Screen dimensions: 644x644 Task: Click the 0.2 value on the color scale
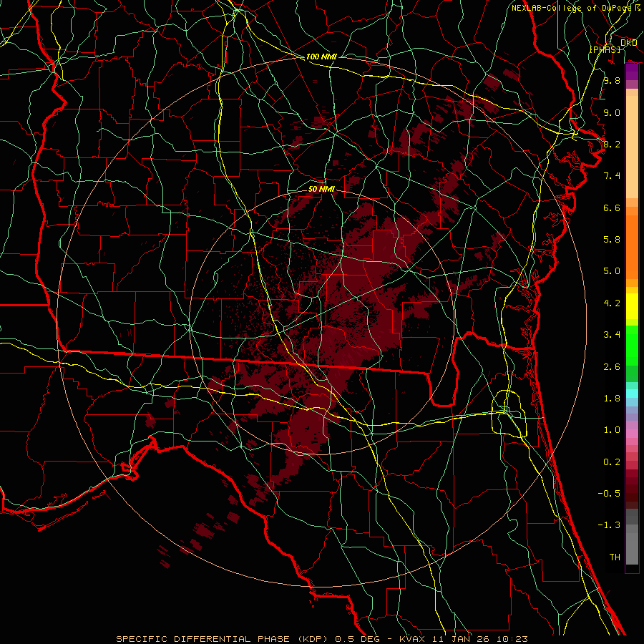612,462
